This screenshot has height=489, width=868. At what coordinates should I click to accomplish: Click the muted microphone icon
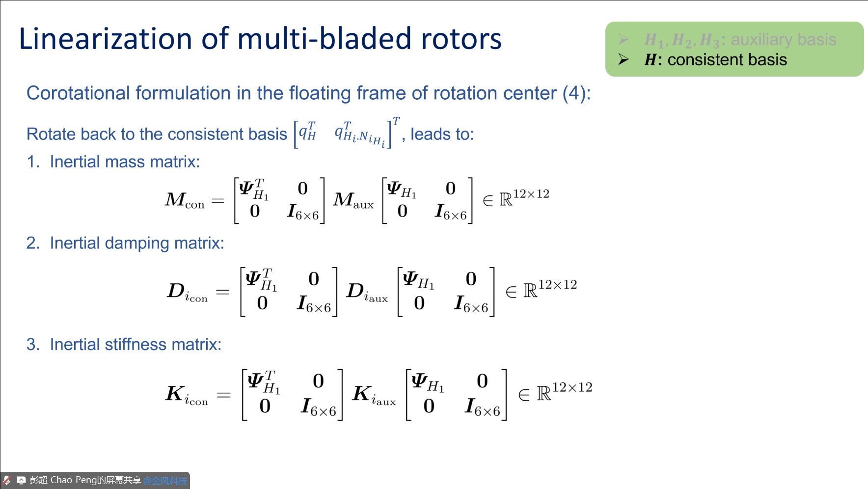7,480
